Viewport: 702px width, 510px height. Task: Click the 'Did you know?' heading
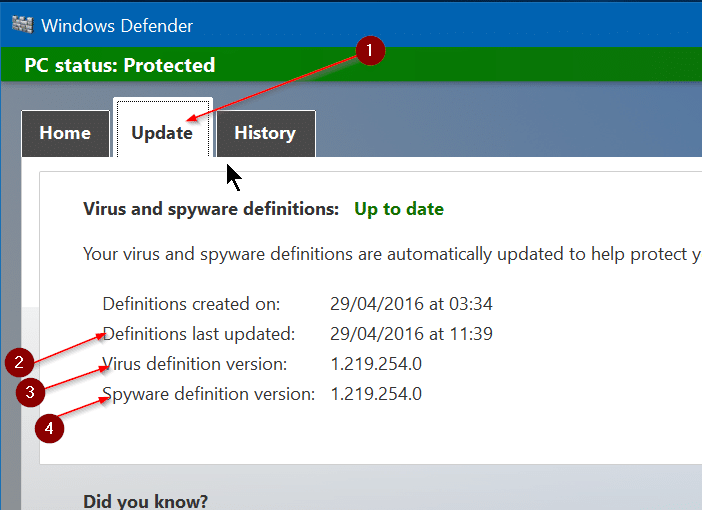point(146,501)
